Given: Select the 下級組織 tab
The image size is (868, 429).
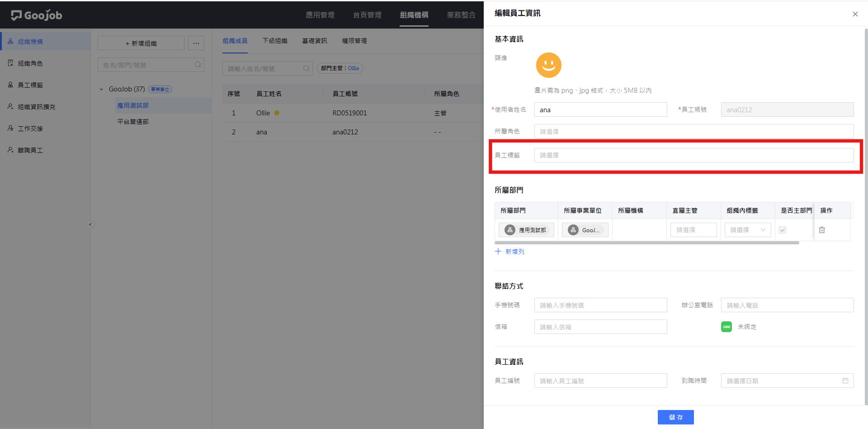Looking at the screenshot, I should pyautogui.click(x=275, y=41).
